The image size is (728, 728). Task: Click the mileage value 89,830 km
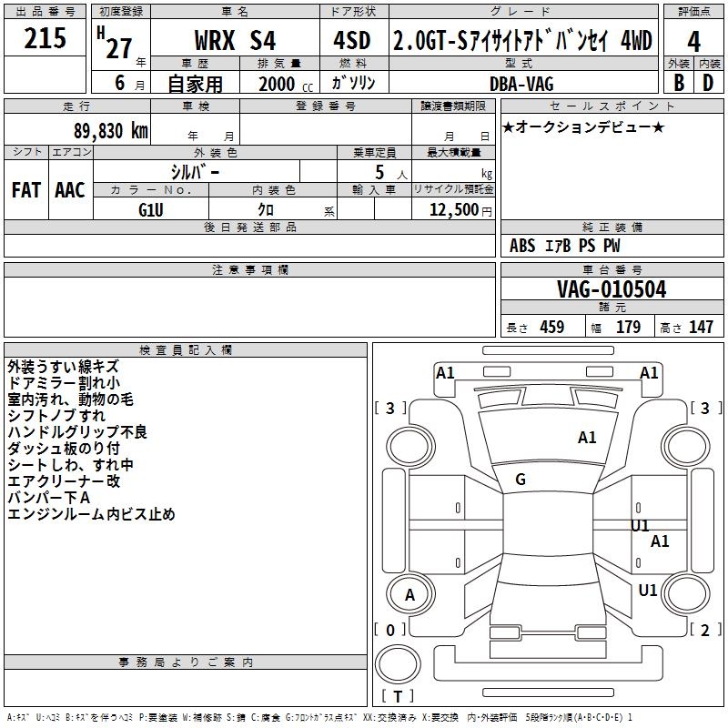point(110,131)
